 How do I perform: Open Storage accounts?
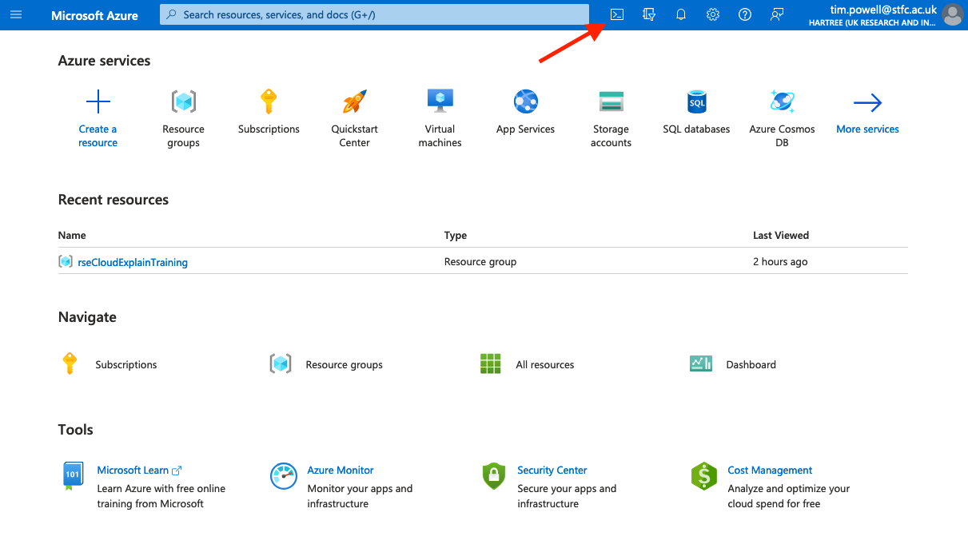pyautogui.click(x=611, y=117)
